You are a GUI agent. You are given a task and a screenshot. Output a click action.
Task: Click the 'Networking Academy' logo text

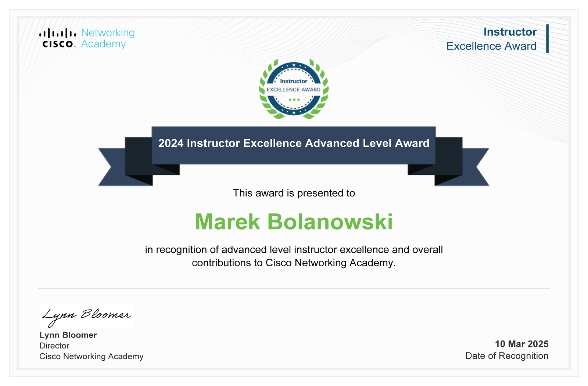(x=108, y=38)
